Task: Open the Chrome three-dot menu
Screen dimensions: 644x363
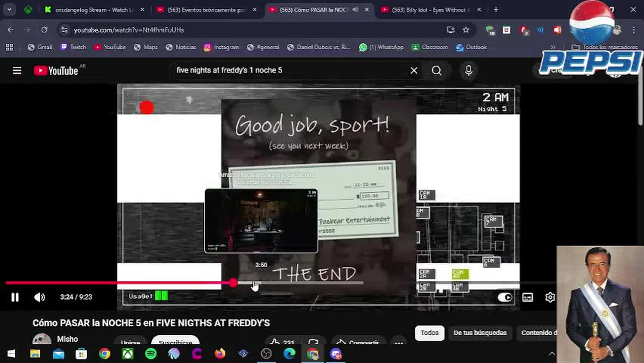Action: (634, 30)
